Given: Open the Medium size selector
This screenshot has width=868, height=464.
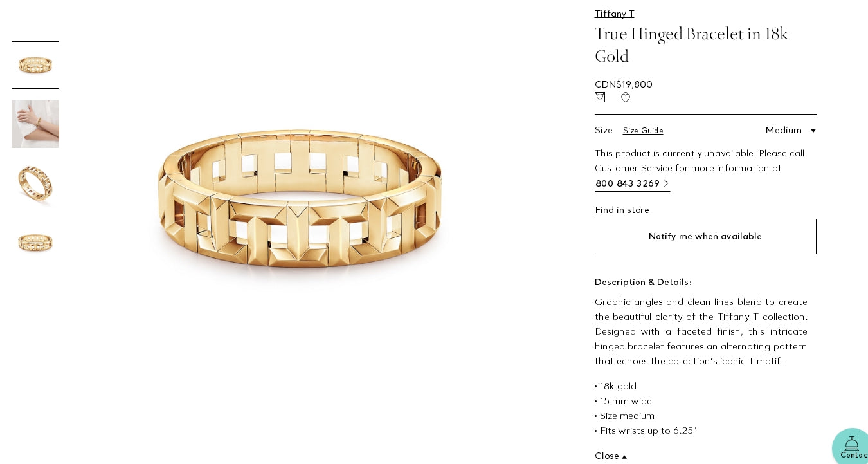Looking at the screenshot, I should [791, 130].
